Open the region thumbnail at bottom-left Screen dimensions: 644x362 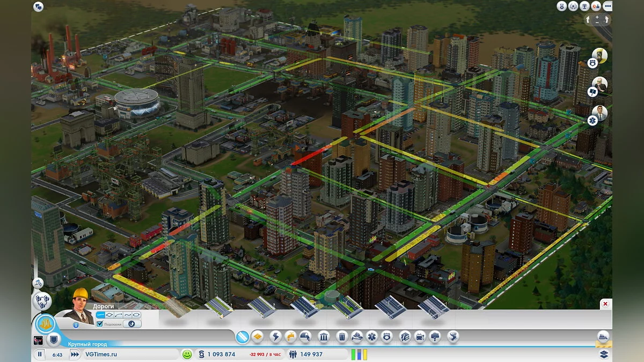[x=38, y=339]
